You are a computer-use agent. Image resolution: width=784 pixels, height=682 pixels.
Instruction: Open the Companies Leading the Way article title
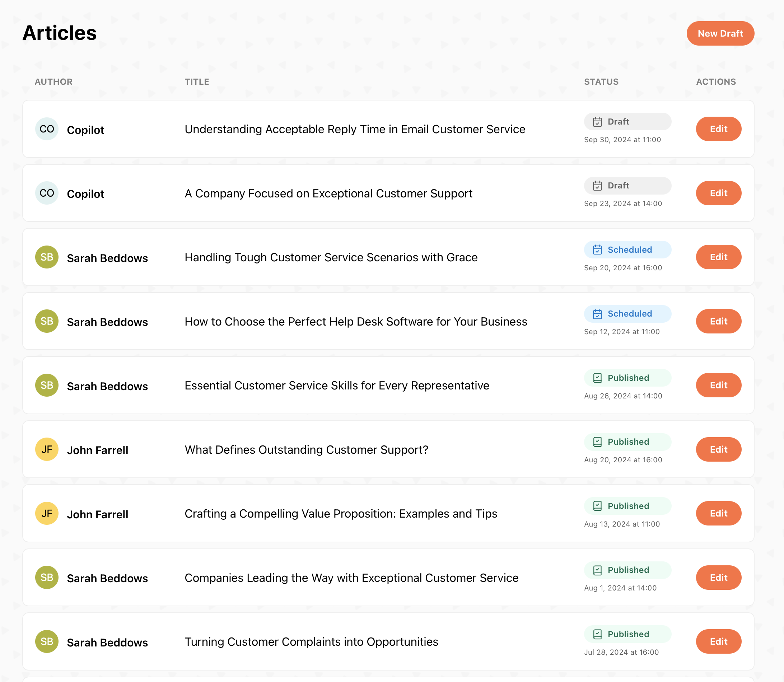click(x=351, y=578)
